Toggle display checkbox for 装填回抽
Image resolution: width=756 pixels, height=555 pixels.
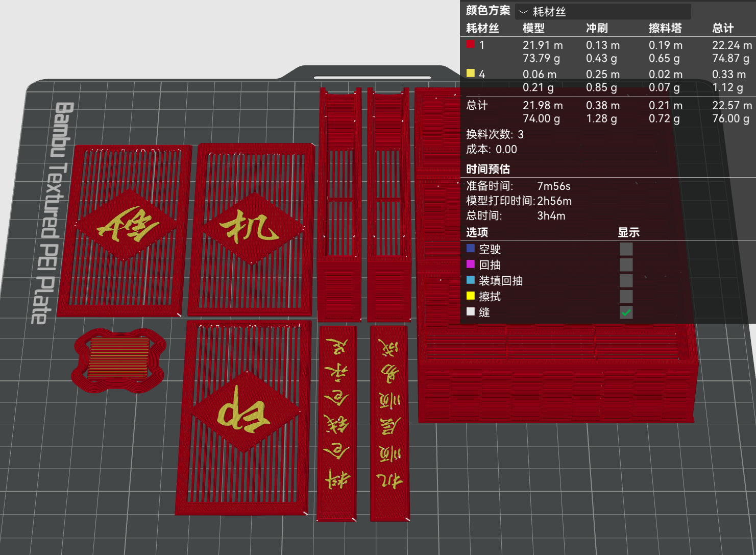(626, 280)
